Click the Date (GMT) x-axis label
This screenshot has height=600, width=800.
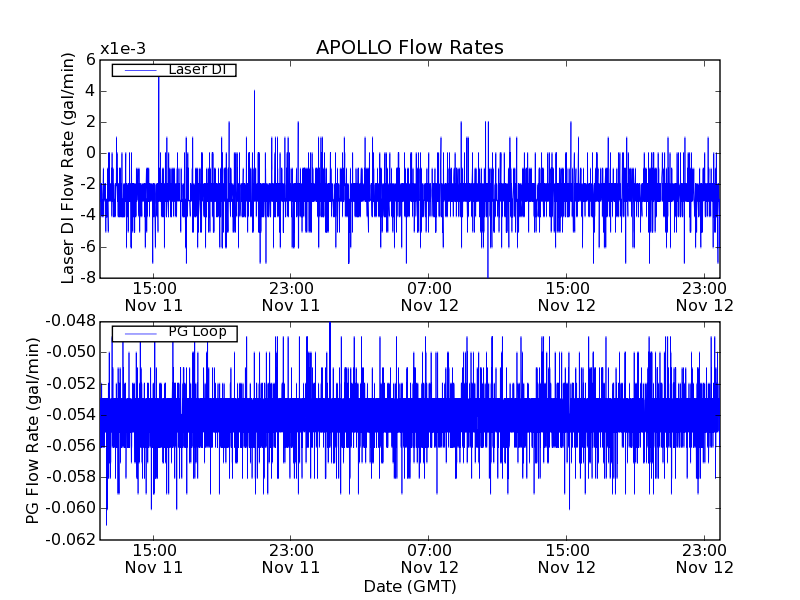(x=409, y=586)
